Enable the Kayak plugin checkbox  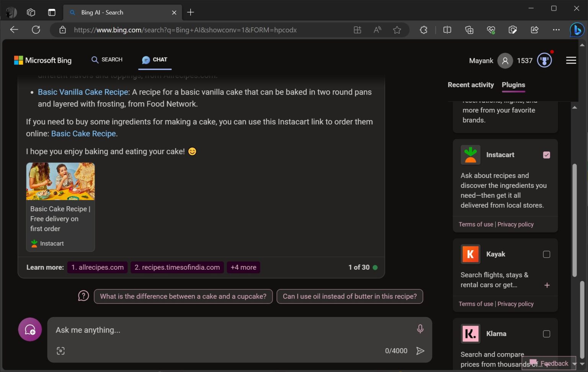tap(546, 254)
